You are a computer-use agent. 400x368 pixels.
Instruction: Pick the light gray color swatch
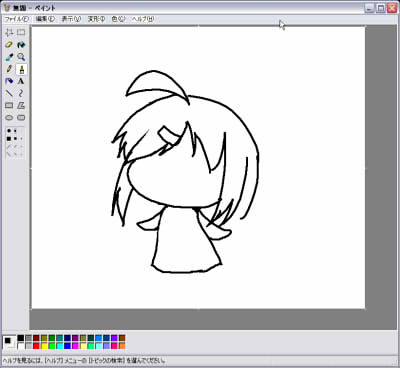coord(29,346)
